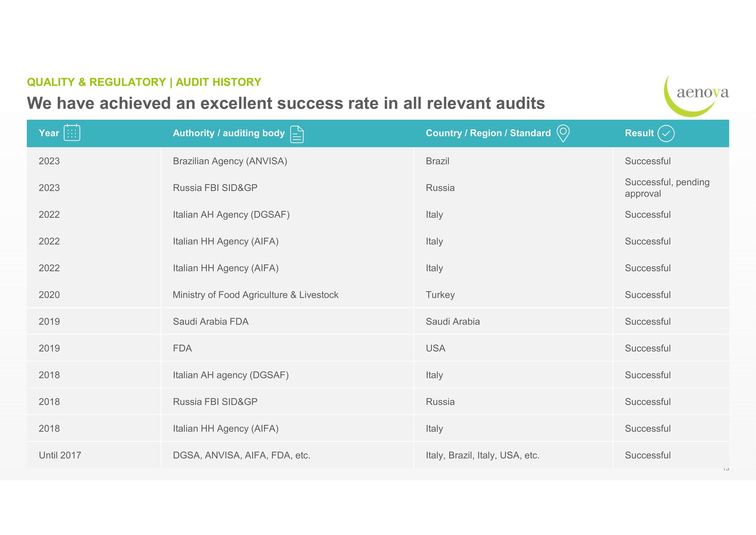Image resolution: width=756 pixels, height=535 pixels.
Task: Click the location pin icon in header
Action: tap(563, 133)
